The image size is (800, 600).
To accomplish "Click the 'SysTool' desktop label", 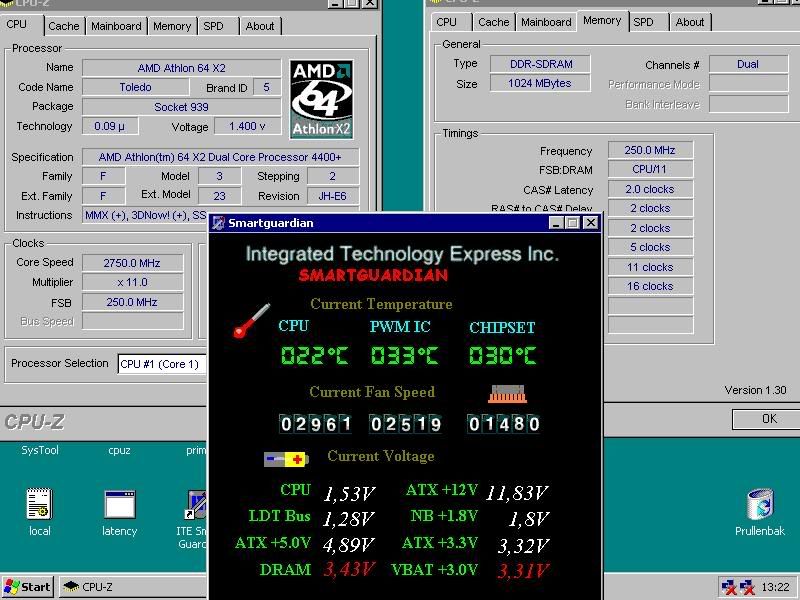I will click(x=40, y=450).
